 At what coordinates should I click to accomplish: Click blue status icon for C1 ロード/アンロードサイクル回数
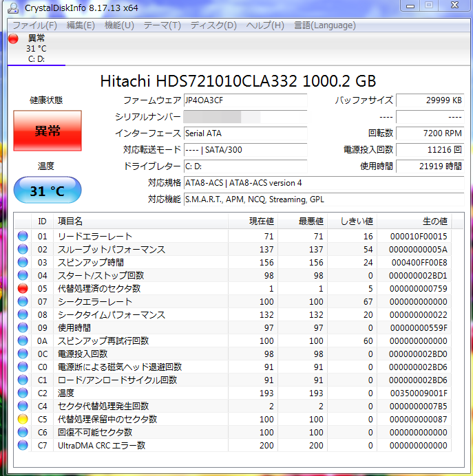[x=23, y=380]
